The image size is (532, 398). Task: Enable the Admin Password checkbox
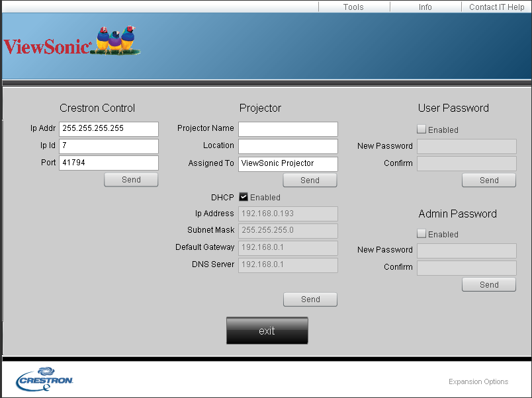point(421,233)
